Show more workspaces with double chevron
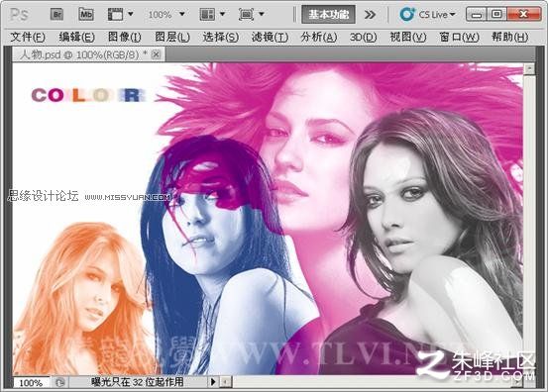 click(370, 15)
